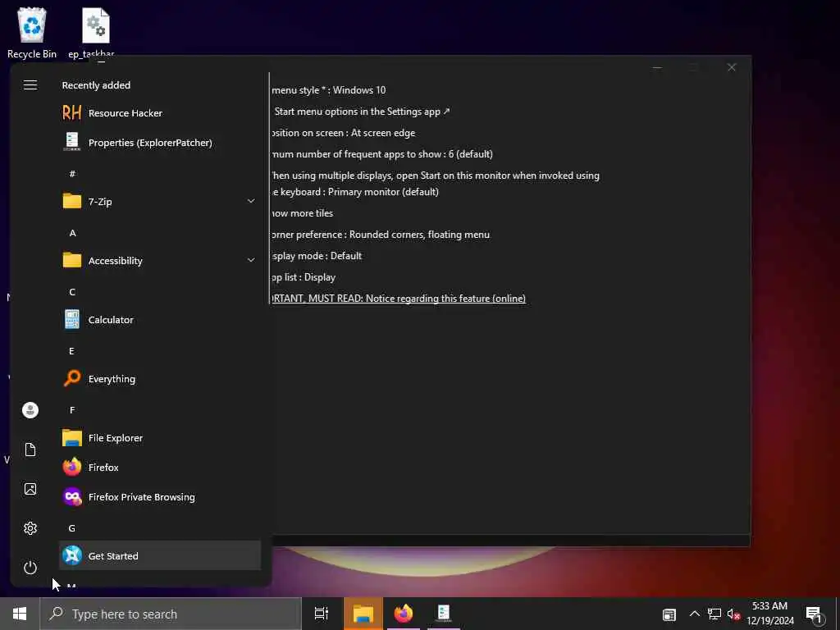Open the user account icon in Start

[30, 410]
